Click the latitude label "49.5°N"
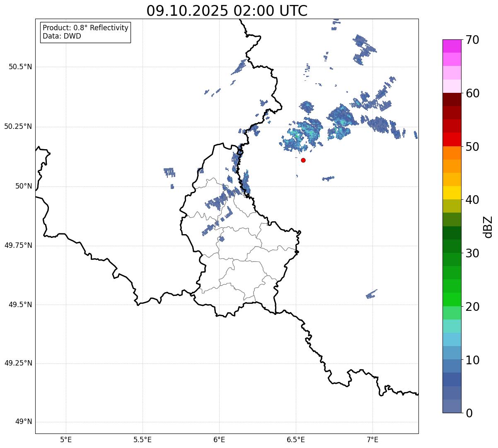The height and width of the screenshot is (448, 498). pos(20,305)
